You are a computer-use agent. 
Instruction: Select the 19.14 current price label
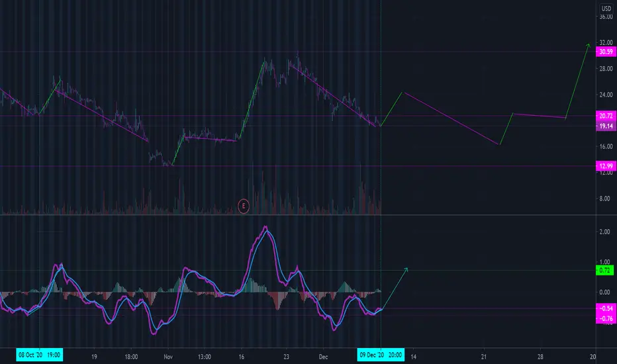pos(606,126)
